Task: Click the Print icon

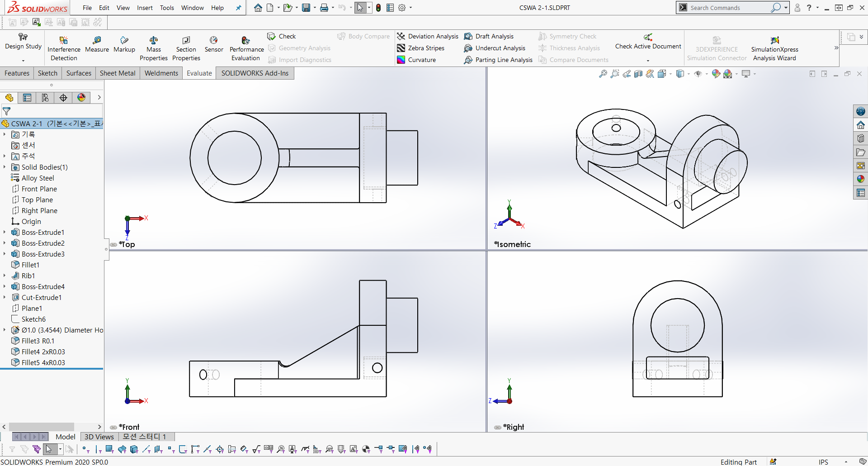Action: coord(324,8)
